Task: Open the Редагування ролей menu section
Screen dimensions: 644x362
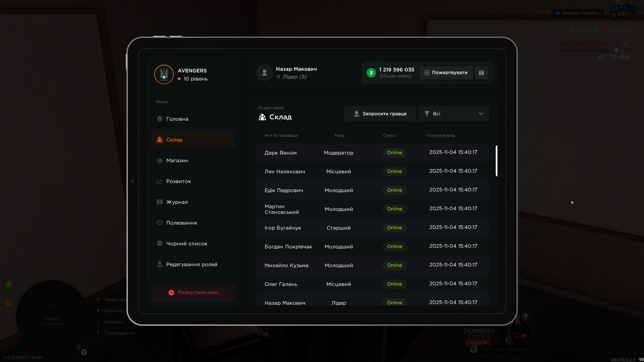Action: pos(193,264)
